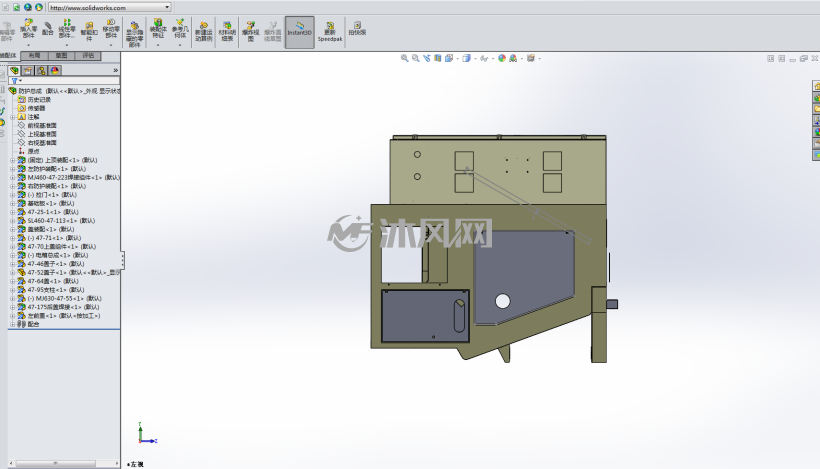The width and height of the screenshot is (820, 469).
Task: Click the Display Style cube icon
Action: coord(466,58)
